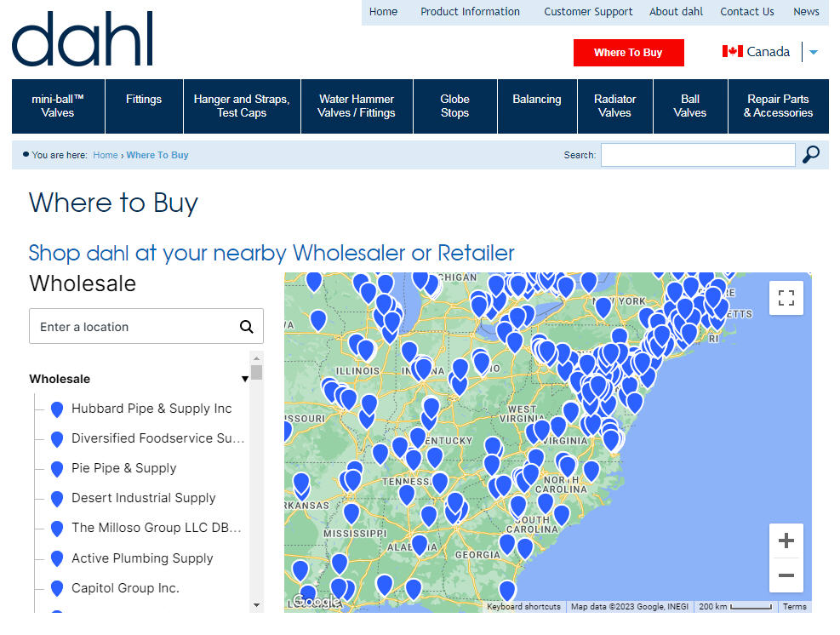
Task: Collapse the Wholesale list section
Action: [245, 379]
